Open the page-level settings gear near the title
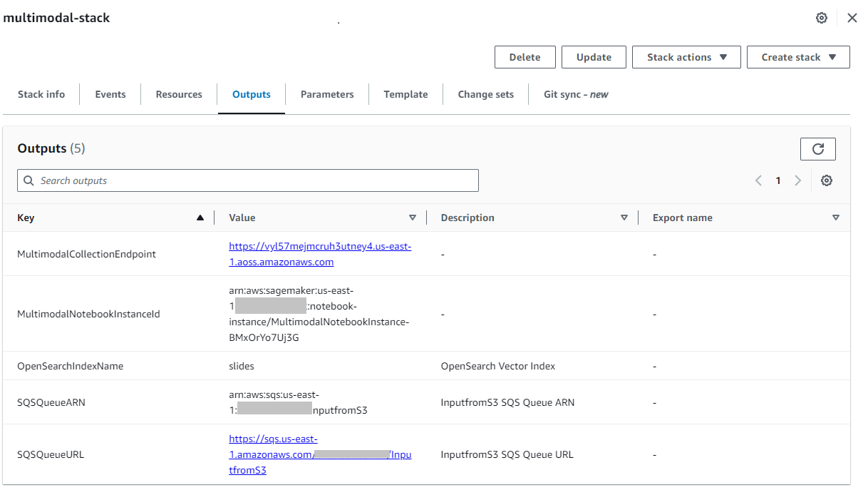868x490 pixels. click(x=821, y=17)
